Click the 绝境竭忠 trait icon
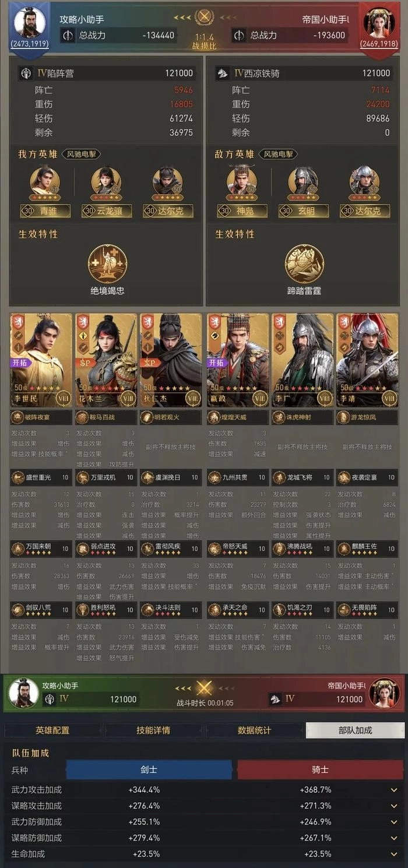The height and width of the screenshot is (868, 408). [x=107, y=264]
